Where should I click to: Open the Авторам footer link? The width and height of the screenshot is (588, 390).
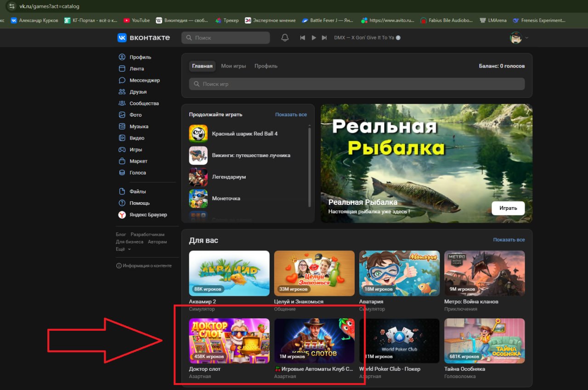[157, 242]
